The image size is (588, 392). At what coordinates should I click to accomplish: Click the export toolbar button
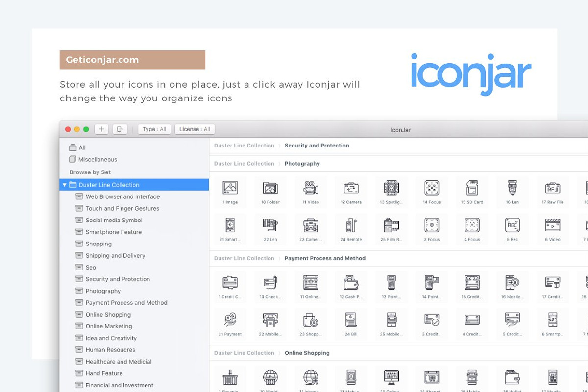tap(120, 129)
